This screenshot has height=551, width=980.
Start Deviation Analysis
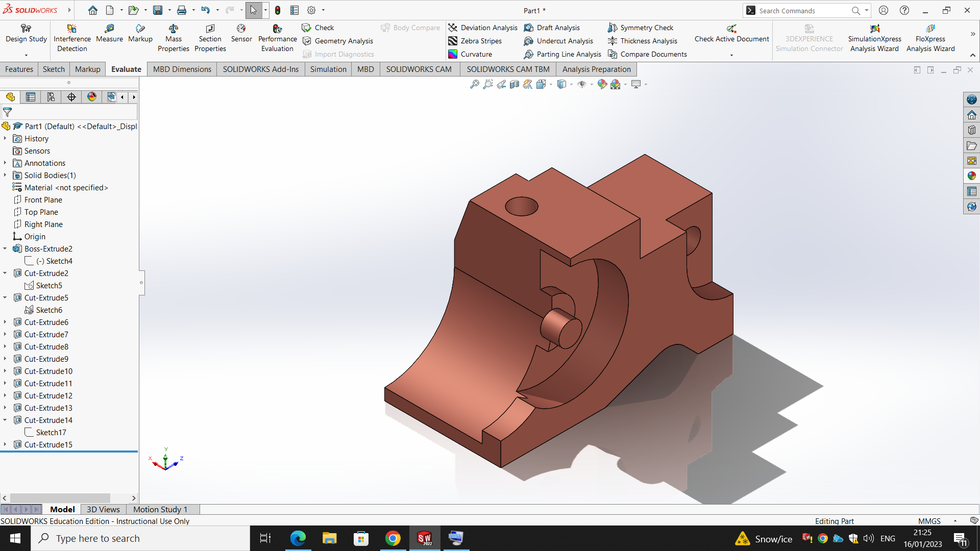point(483,28)
